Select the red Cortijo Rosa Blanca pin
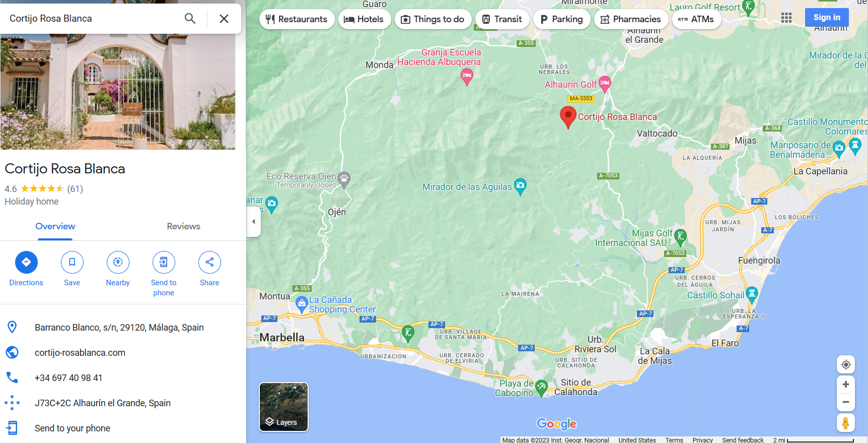The height and width of the screenshot is (443, 868). pos(568,117)
